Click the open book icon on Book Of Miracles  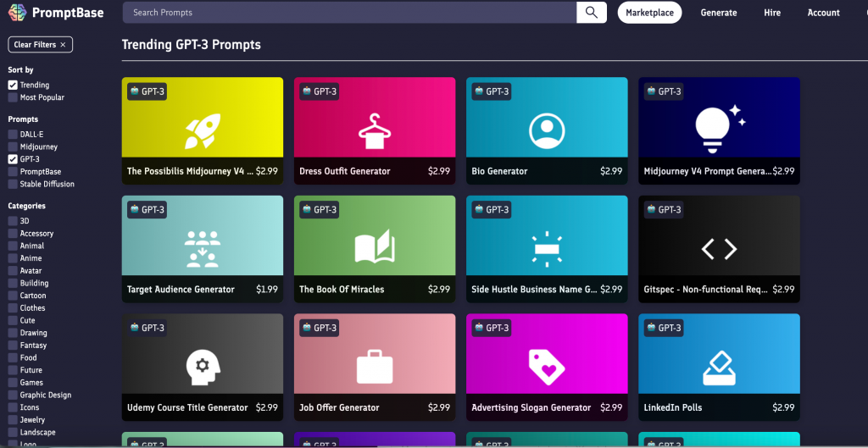[x=375, y=246]
